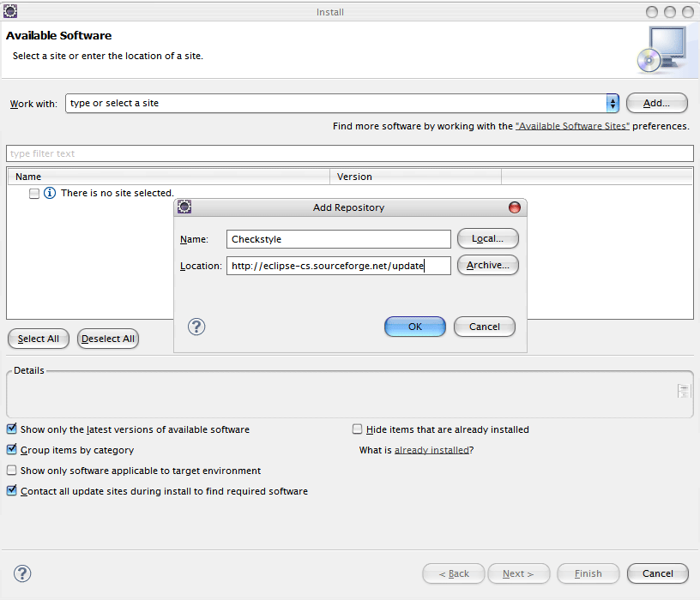Click the install CD and monitor image
The width and height of the screenshot is (700, 600).
[x=661, y=49]
